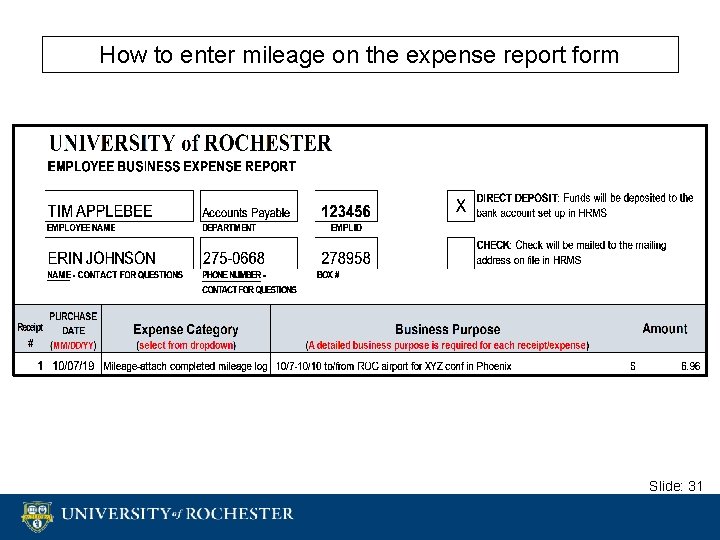Tick the empty Check payment box
Screen dimensions: 720x540
click(461, 253)
